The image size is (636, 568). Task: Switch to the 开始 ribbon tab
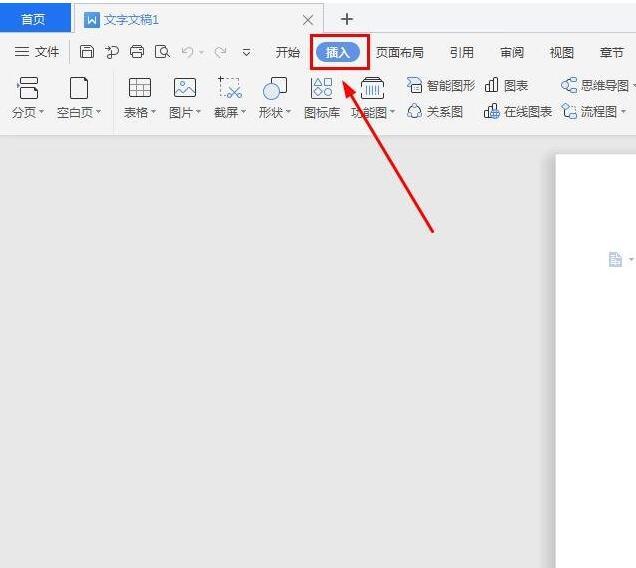pyautogui.click(x=288, y=52)
